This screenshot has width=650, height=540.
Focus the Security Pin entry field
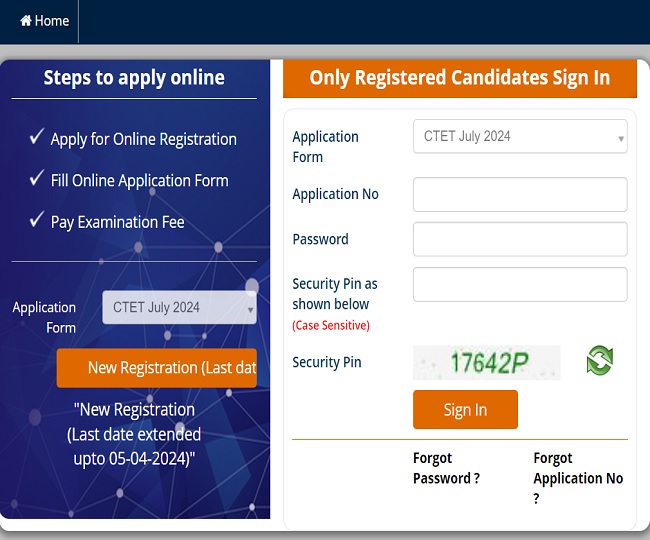520,284
